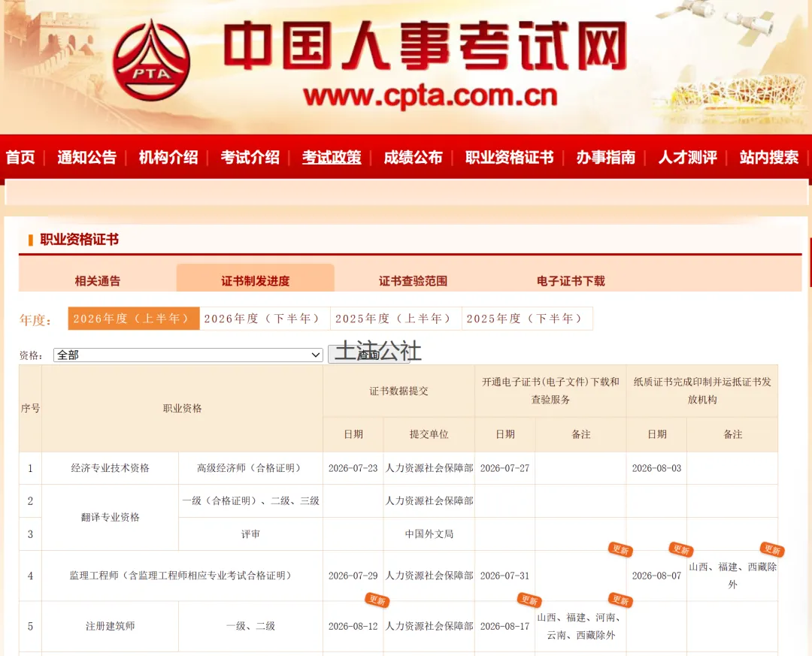Open 考试政策 menu item
This screenshot has width=812, height=656.
332,157
